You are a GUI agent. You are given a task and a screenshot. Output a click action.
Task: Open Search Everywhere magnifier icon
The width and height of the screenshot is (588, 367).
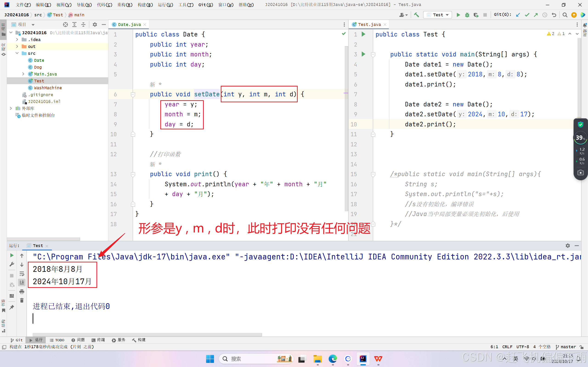(565, 15)
